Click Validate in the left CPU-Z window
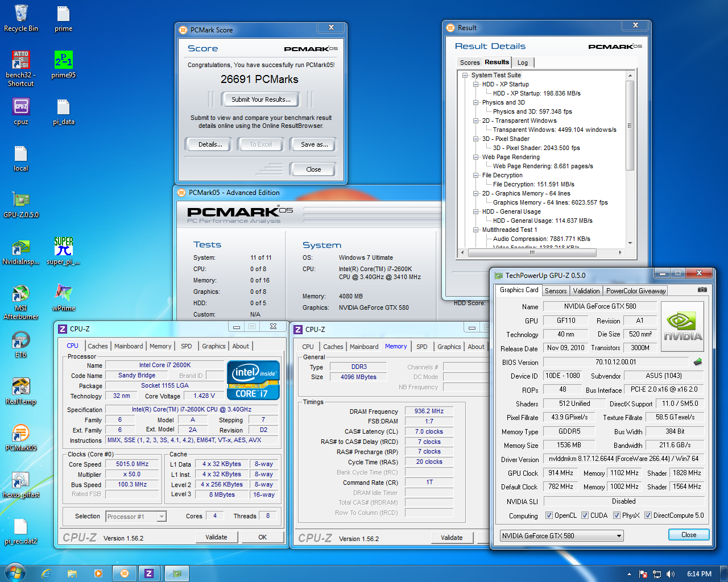Screen dimensions: 728x582 (216, 537)
